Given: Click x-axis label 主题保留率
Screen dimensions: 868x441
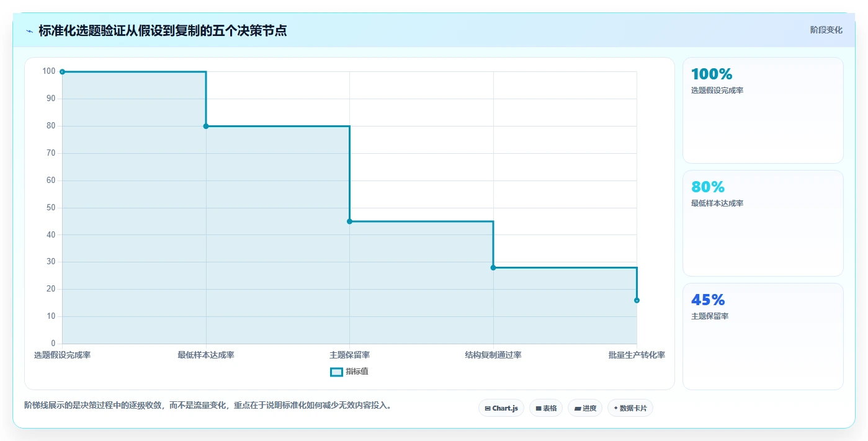Looking at the screenshot, I should 349,355.
